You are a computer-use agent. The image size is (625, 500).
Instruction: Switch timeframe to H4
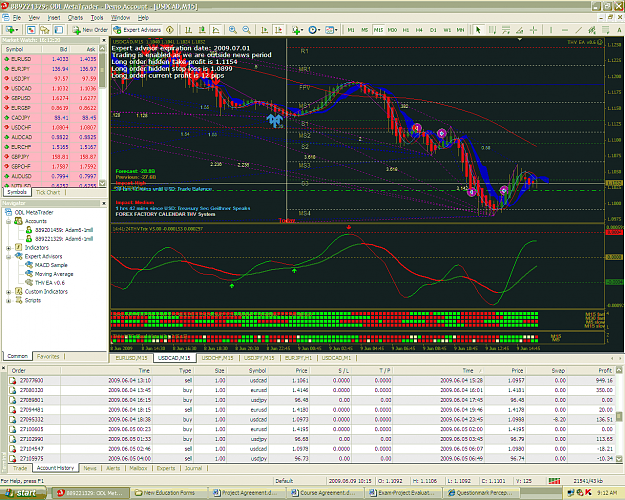pos(419,30)
